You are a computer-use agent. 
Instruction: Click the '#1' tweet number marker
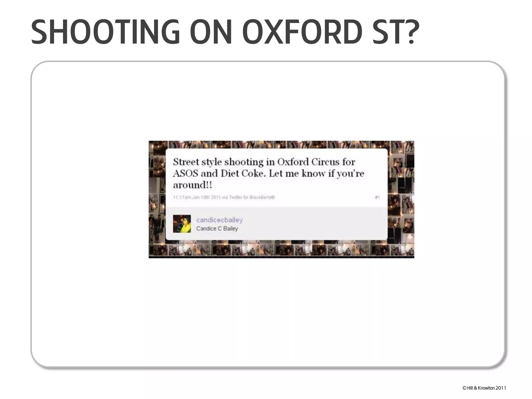[x=377, y=197]
